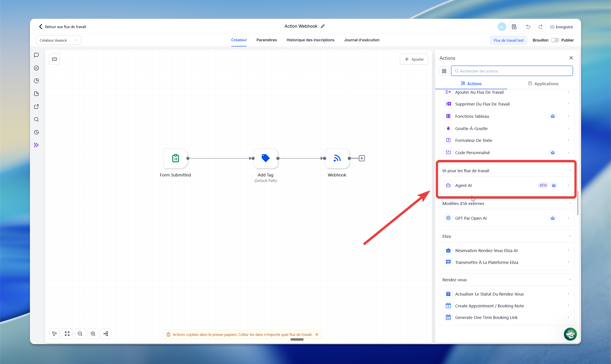Screen dimensions: 611x364
Task: Select Formateur De Texte action
Action: 507,140
